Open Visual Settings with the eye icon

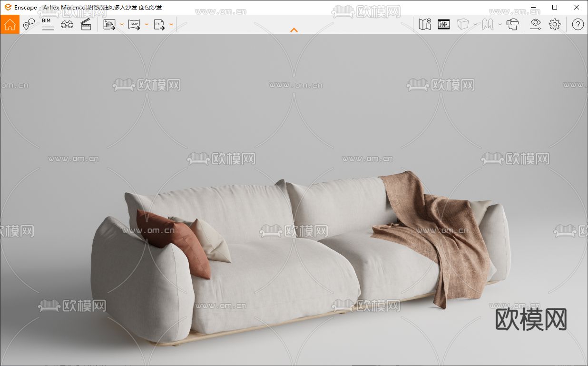(536, 24)
